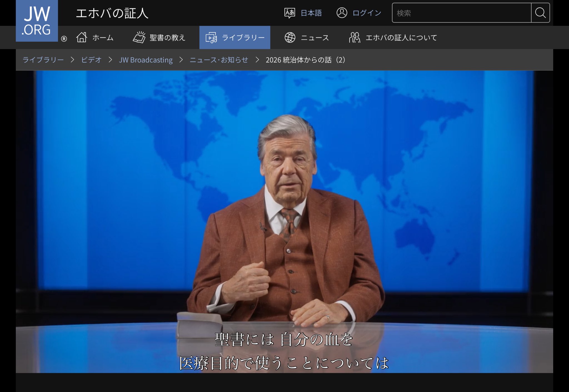This screenshot has width=569, height=392.
Task: Click the open Bible icon
Action: [x=139, y=37]
